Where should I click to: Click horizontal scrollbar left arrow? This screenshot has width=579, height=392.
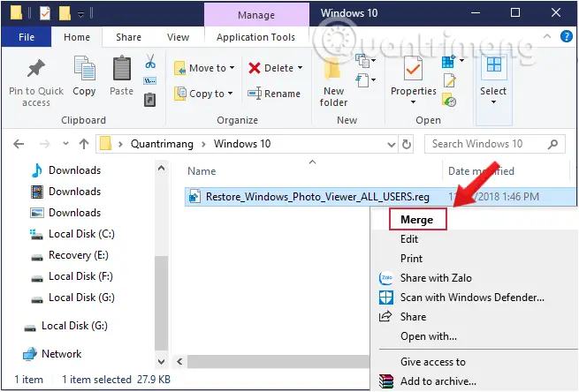[x=179, y=362]
